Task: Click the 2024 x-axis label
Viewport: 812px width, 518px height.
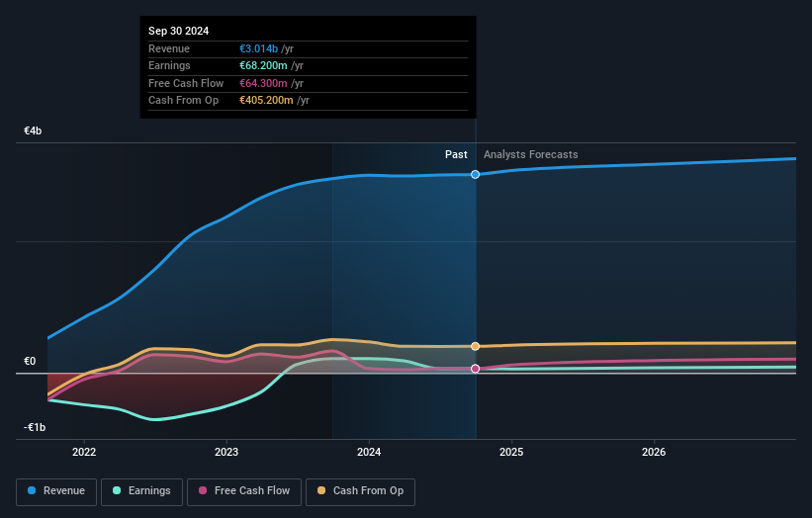Action: [x=369, y=452]
